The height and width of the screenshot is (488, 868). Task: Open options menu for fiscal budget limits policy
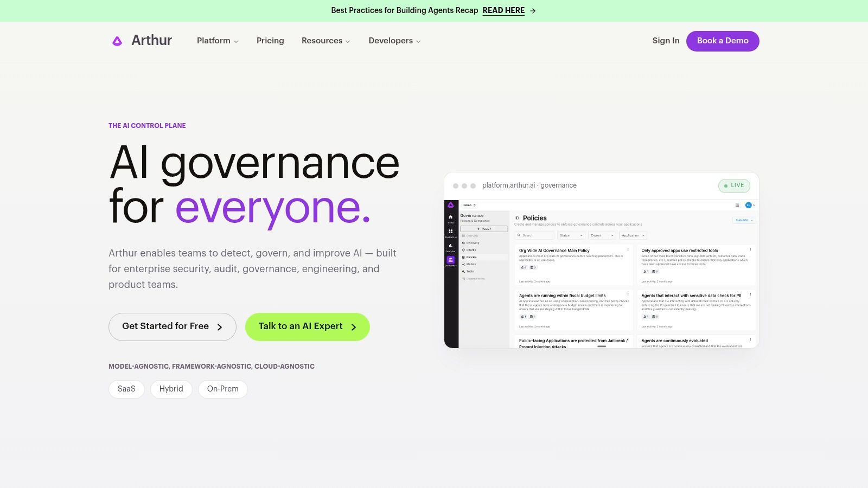pos(628,295)
